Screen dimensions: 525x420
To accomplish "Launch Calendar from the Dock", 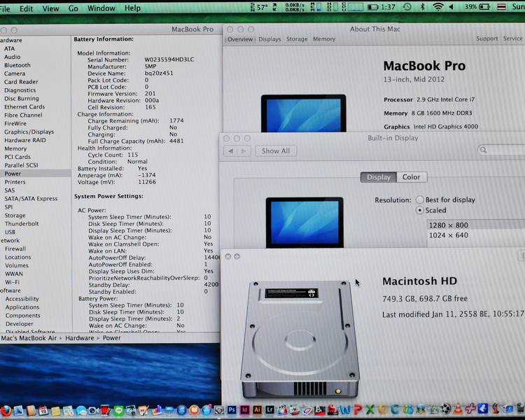I will (x=43, y=411).
